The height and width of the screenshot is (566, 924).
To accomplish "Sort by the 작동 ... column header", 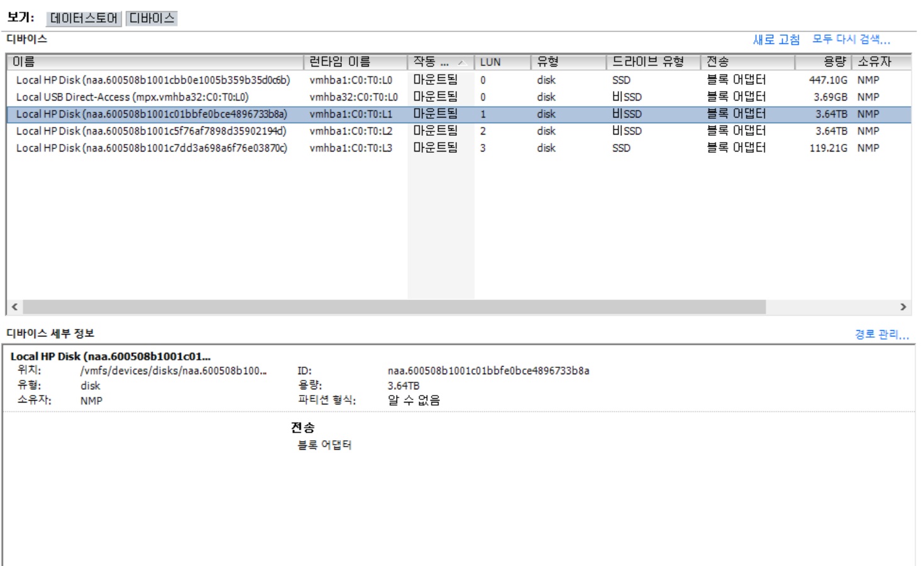I will [441, 62].
